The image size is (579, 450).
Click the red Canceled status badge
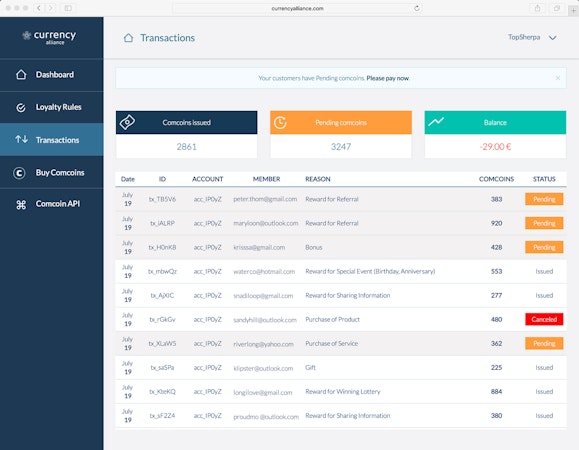click(x=544, y=319)
